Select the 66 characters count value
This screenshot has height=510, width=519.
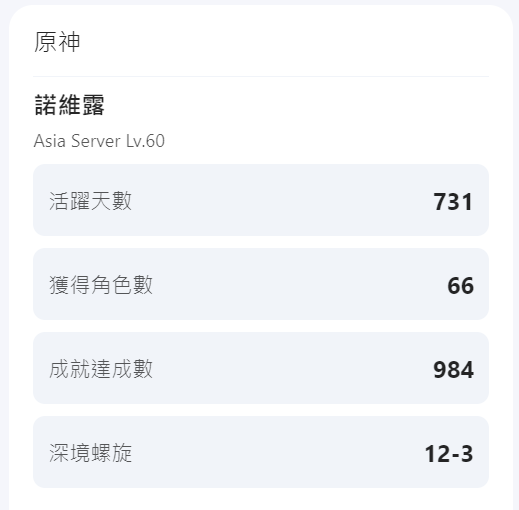click(x=460, y=286)
